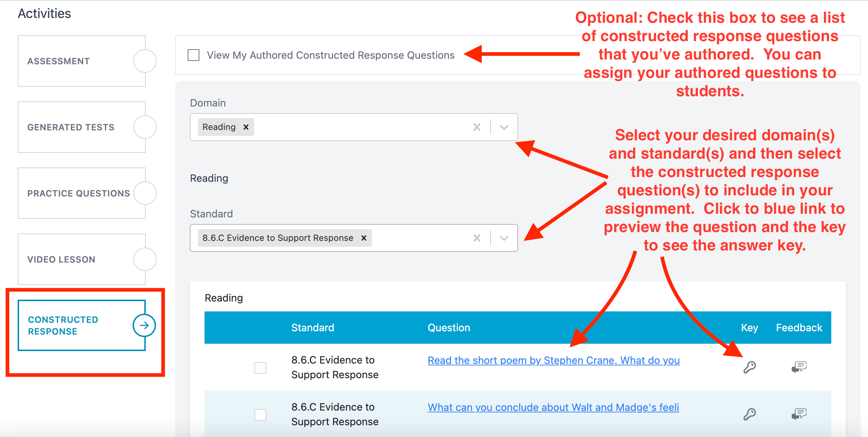868x437 pixels.
Task: Select the Video Lesson activity
Action: [x=82, y=259]
